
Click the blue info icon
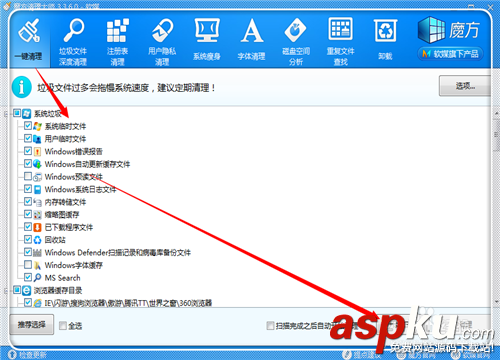[22, 87]
